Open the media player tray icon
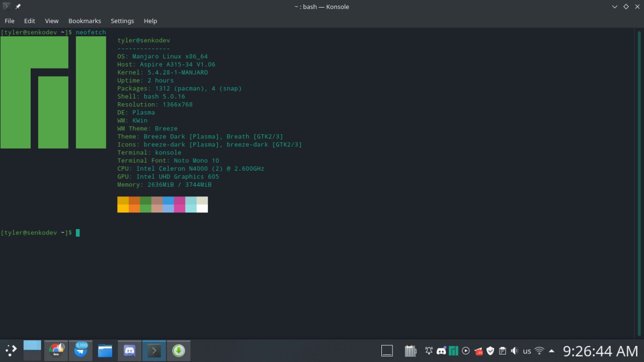 point(466,350)
